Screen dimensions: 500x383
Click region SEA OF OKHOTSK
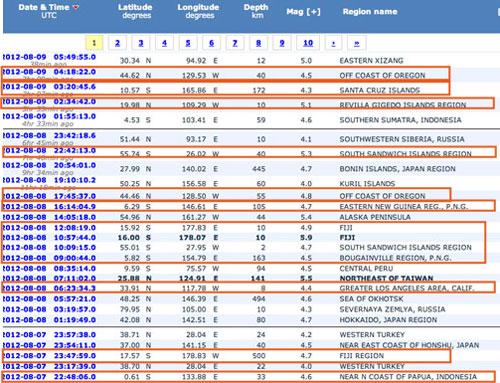[x=371, y=299]
